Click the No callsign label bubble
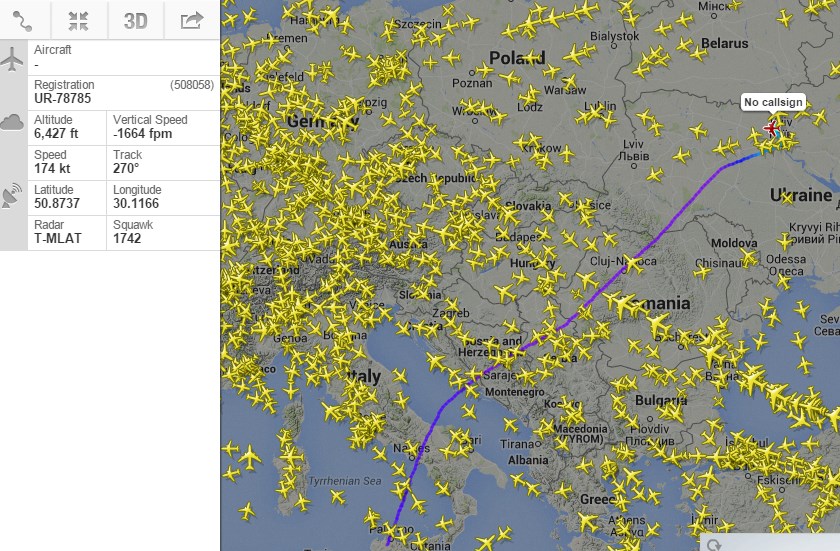 (772, 102)
